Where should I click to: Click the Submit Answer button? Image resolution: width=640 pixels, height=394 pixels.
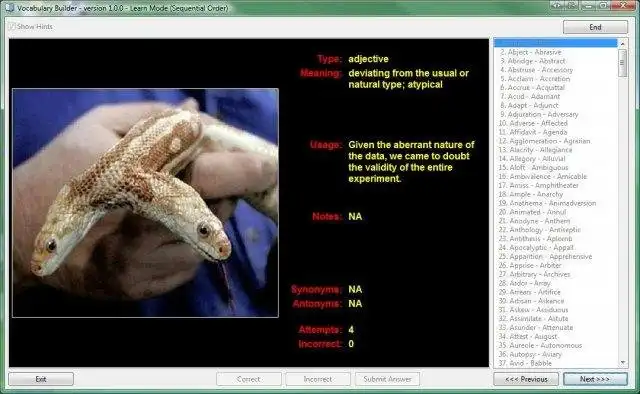pyautogui.click(x=387, y=379)
